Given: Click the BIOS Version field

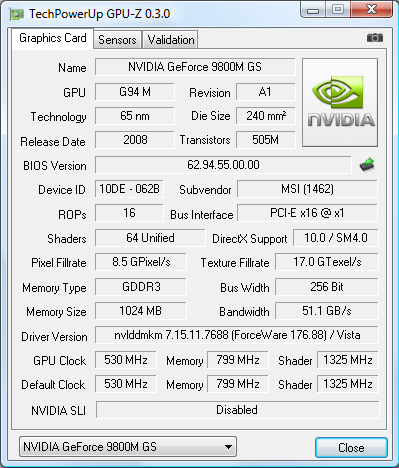Looking at the screenshot, I should tap(223, 165).
